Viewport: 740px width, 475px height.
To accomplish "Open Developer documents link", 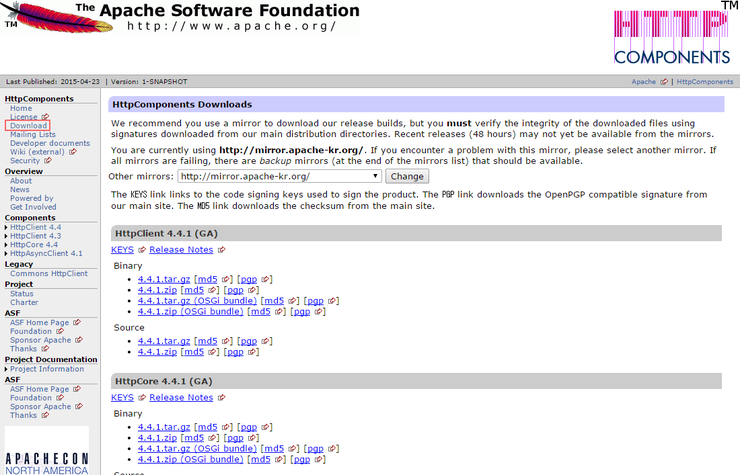I will pos(50,143).
